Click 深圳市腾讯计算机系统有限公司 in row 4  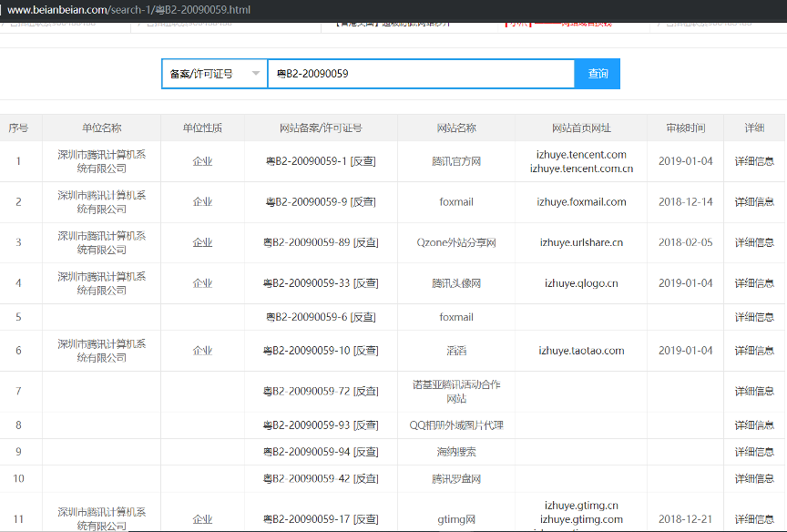pyautogui.click(x=101, y=283)
